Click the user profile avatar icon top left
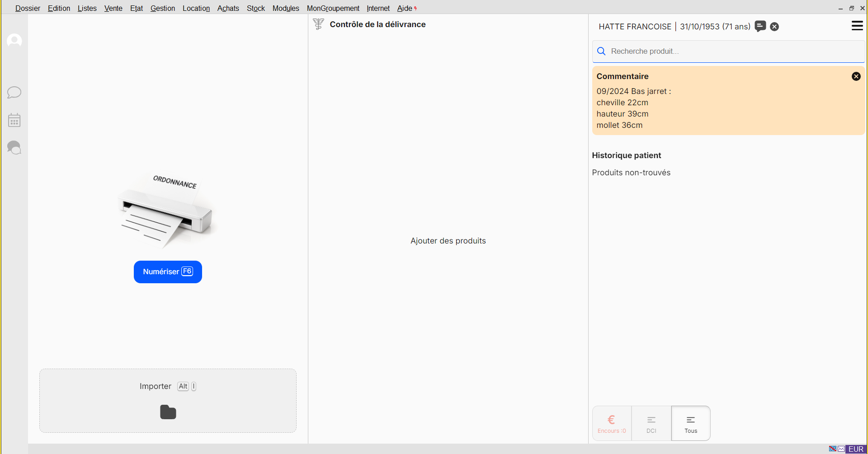Viewport: 868px width, 454px height. 14,41
